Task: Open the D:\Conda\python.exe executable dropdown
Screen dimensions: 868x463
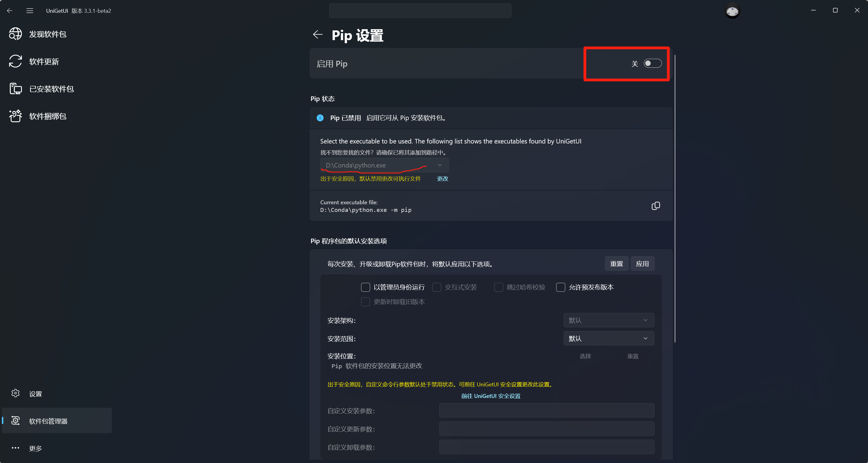Action: coord(384,165)
